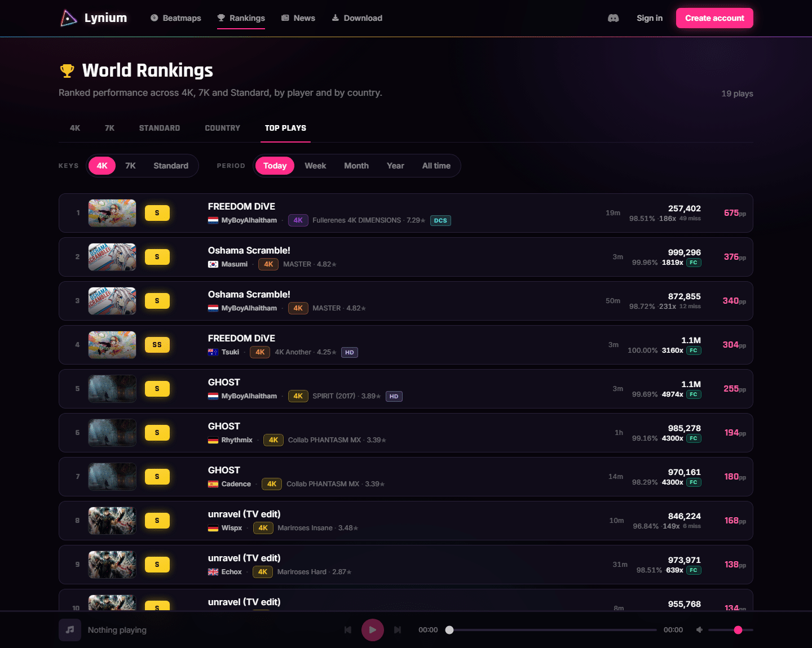This screenshot has width=812, height=648.
Task: Open Discord link icon in header
Action: pos(613,18)
